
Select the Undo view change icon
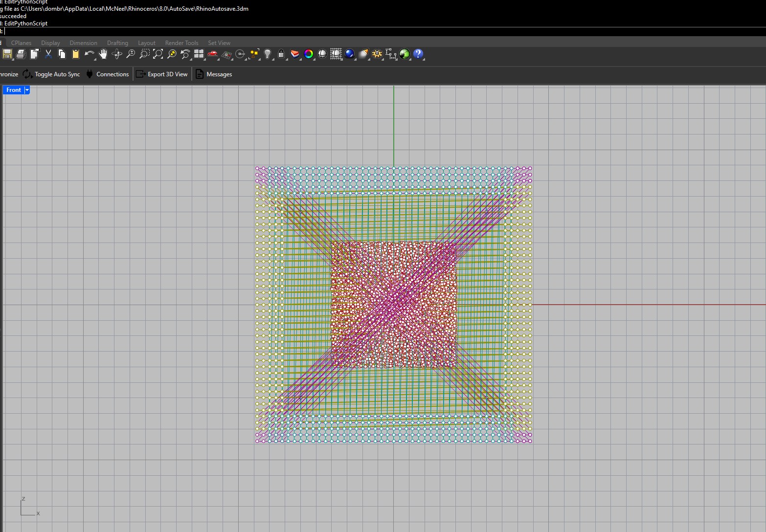(x=185, y=54)
